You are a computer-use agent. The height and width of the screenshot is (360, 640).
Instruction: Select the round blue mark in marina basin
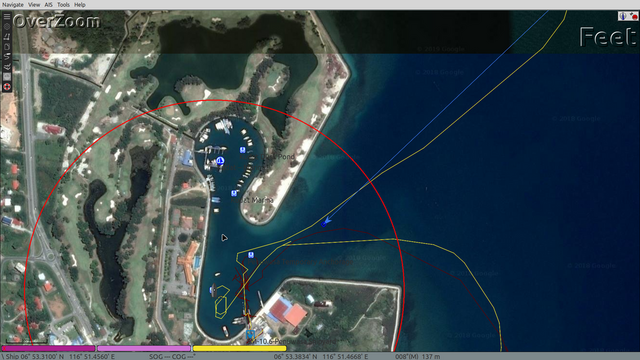click(220, 160)
